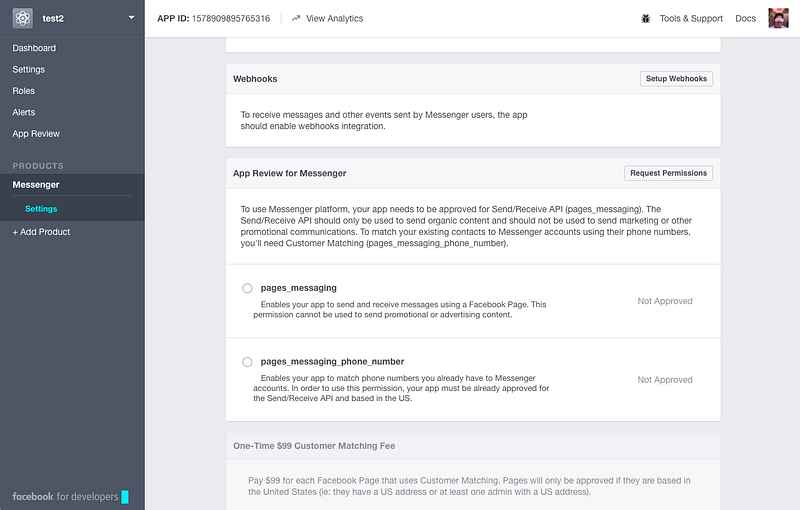
Task: Click the bug icon beside Tools & Support
Action: click(645, 19)
